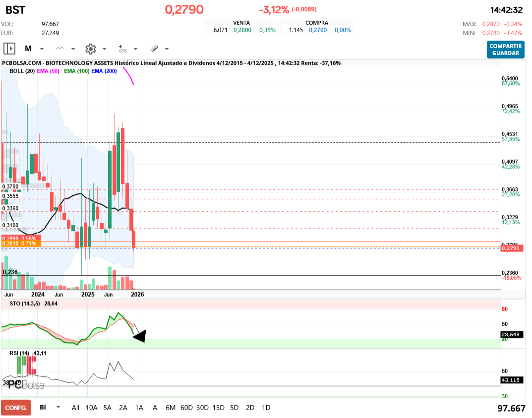Select the pencil drawing tool
532x418 pixels.
[154, 49]
